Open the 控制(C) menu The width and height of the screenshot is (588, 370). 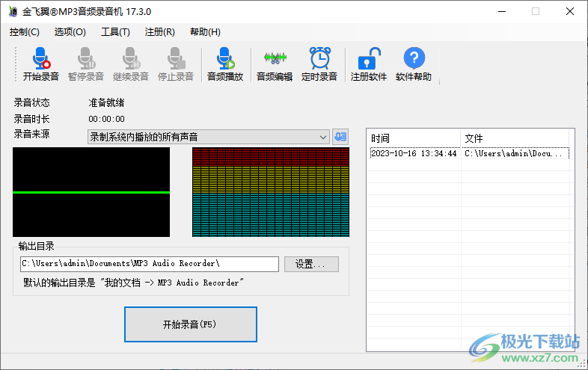25,32
